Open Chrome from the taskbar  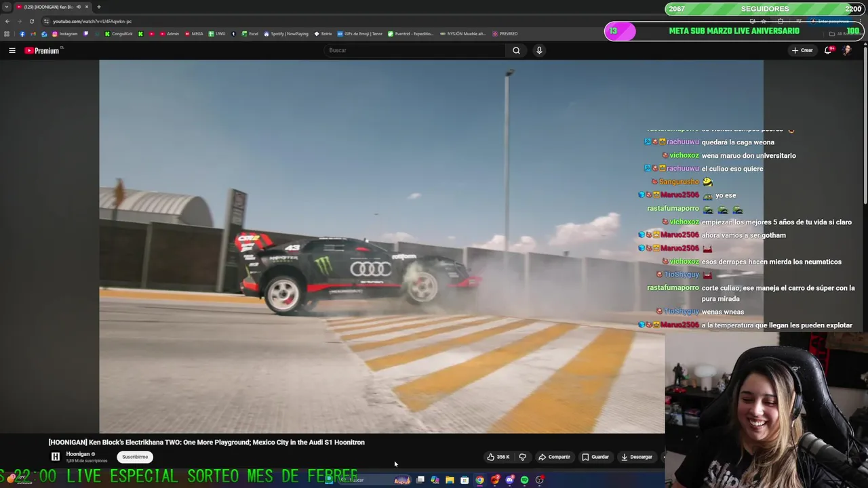coord(480,480)
